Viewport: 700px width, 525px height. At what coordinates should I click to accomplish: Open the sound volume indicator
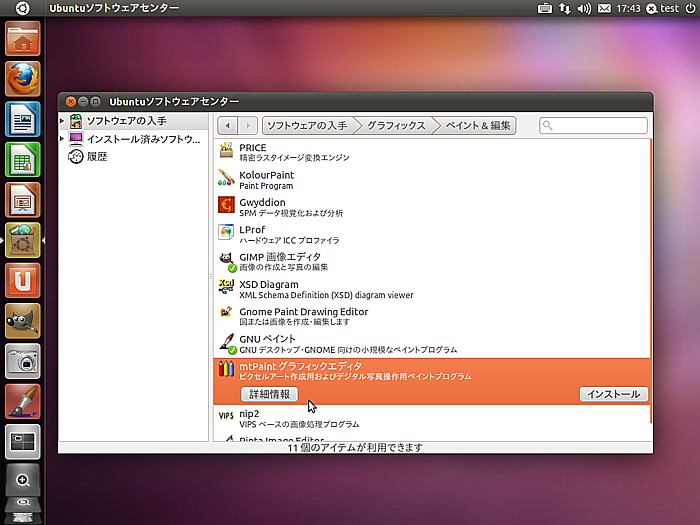click(584, 8)
